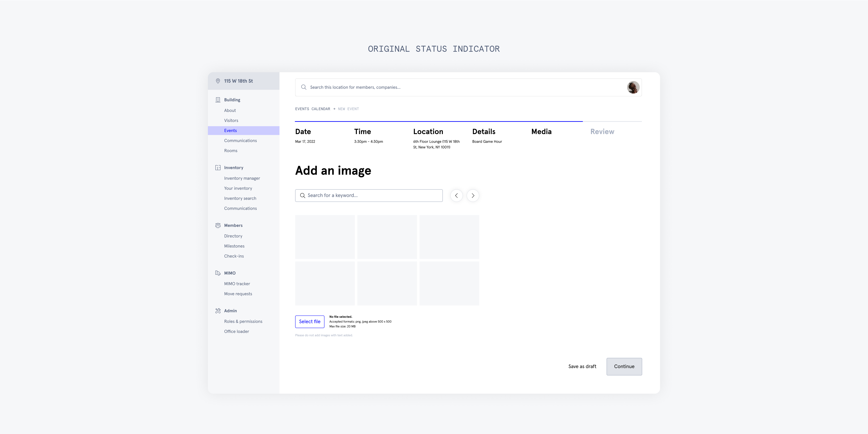The image size is (868, 434).
Task: Click the Events Calendar breadcrumb
Action: pyautogui.click(x=312, y=109)
